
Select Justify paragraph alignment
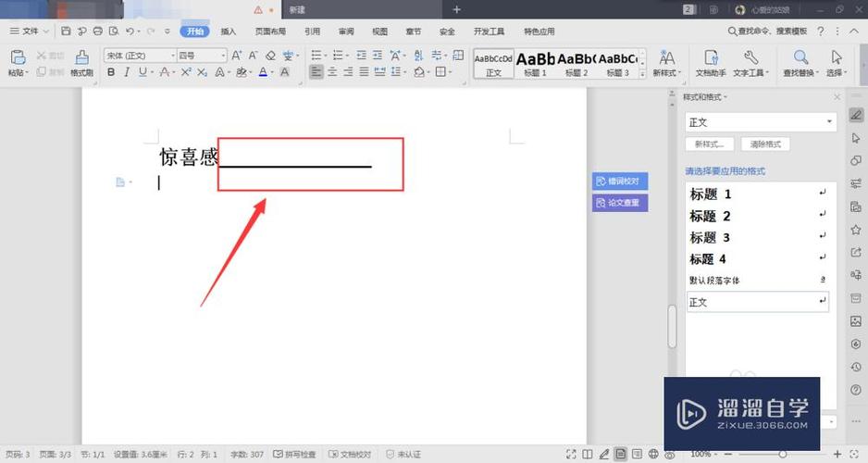click(364, 71)
